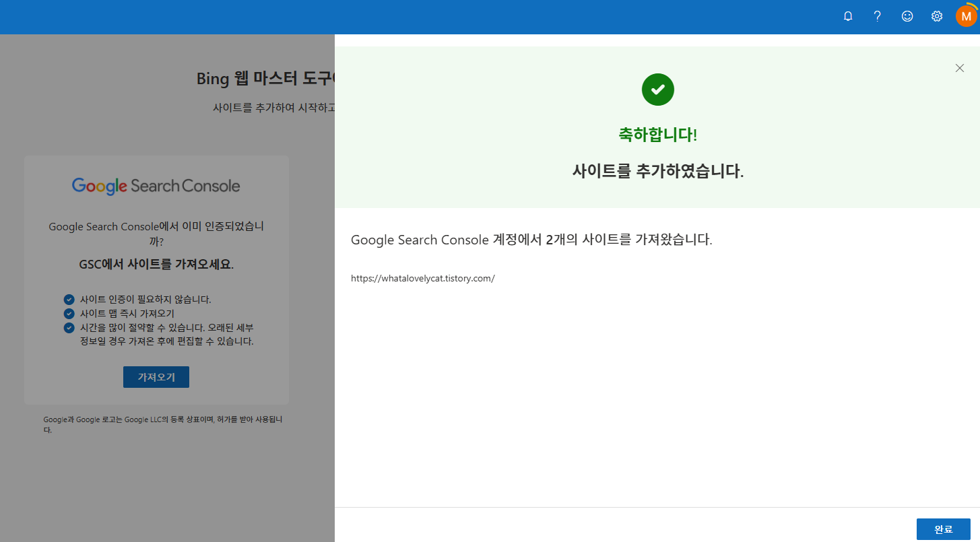980x542 pixels.
Task: Click the 사이트를 추가하였습니다. message
Action: click(x=658, y=171)
